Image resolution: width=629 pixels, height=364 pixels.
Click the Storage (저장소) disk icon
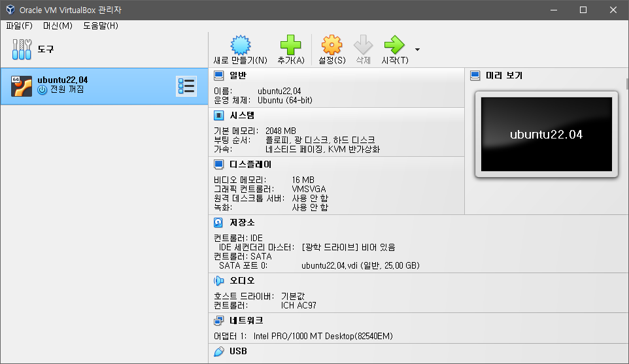(x=218, y=222)
